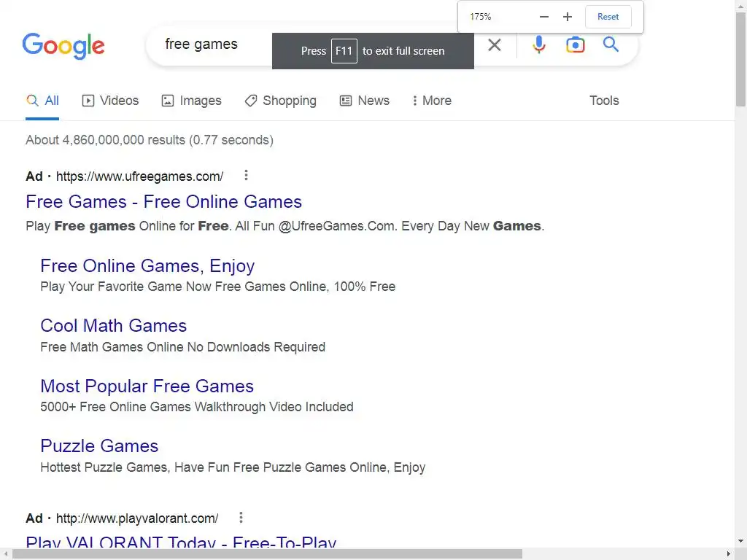Click the Google logo
This screenshot has width=747, height=560.
(63, 46)
